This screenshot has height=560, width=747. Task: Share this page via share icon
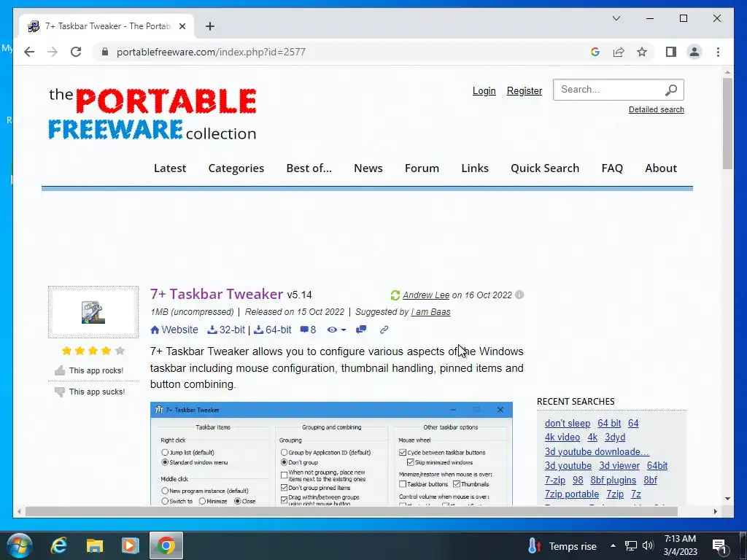pos(619,52)
